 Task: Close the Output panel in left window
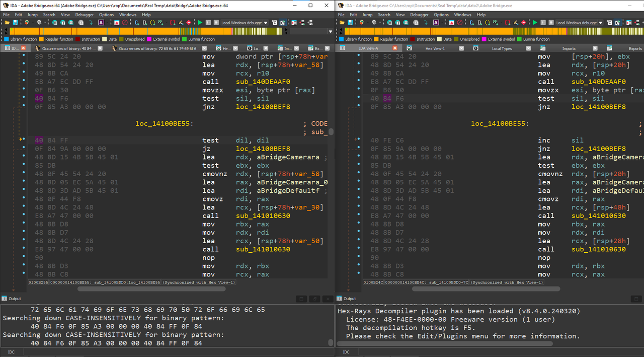pos(327,299)
